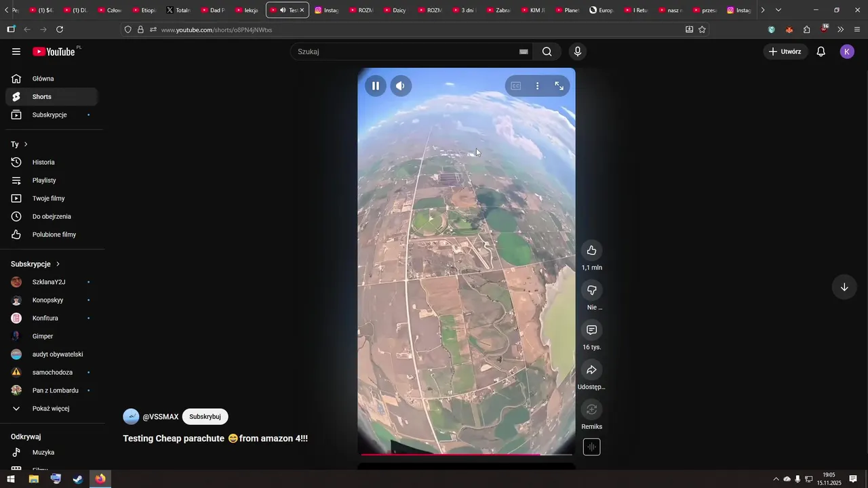Reload the page in Firefox

(60, 30)
